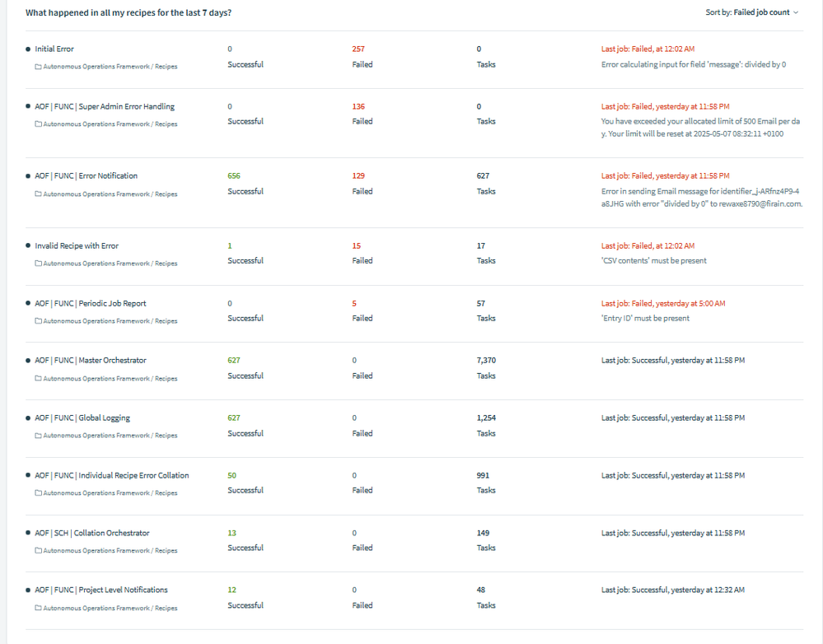Click folder icon under Periodic Job Report
The image size is (823, 644).
(x=38, y=321)
